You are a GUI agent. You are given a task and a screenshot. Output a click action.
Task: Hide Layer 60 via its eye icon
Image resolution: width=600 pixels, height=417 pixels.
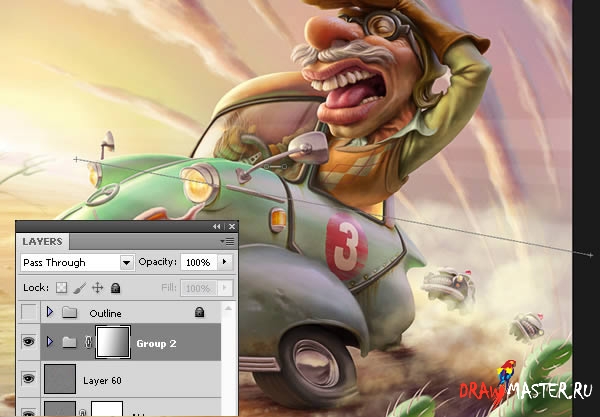(x=29, y=379)
